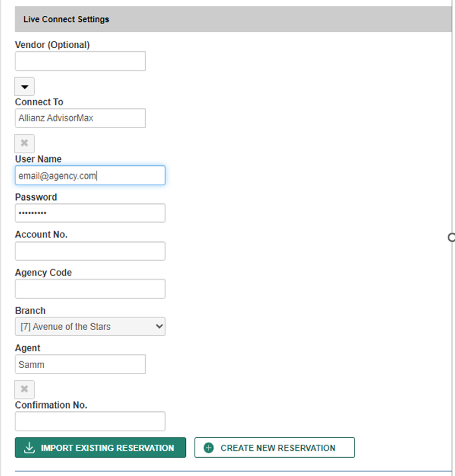Screen dimensions: 455x476
Task: Click Create New Reservation button
Action: 274,447
